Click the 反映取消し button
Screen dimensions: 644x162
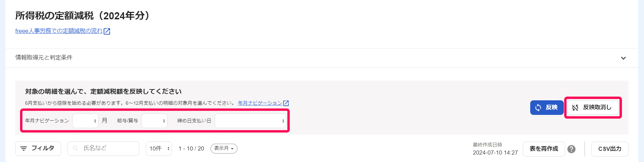pyautogui.click(x=593, y=107)
